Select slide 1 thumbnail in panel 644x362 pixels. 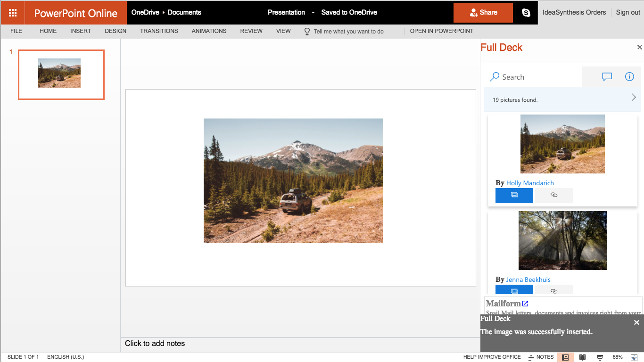click(x=61, y=74)
